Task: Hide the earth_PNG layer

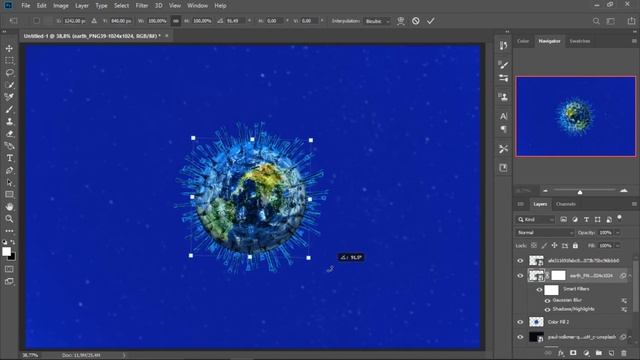Action: pyautogui.click(x=520, y=276)
